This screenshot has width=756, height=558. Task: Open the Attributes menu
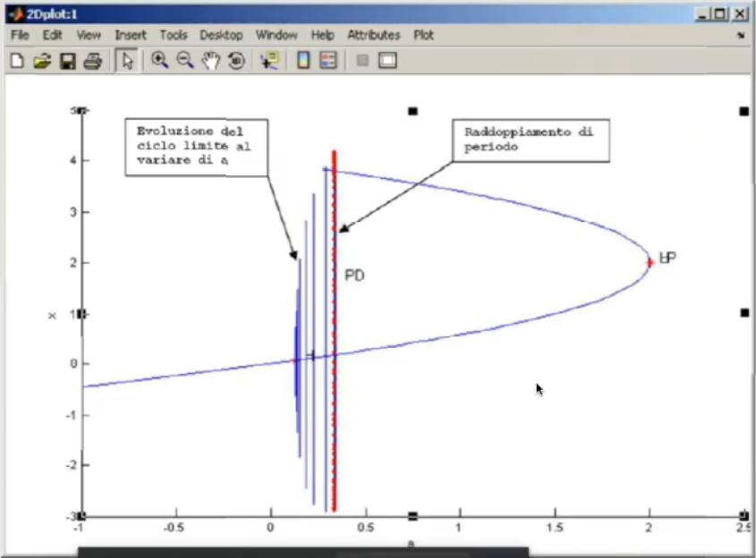(x=373, y=35)
